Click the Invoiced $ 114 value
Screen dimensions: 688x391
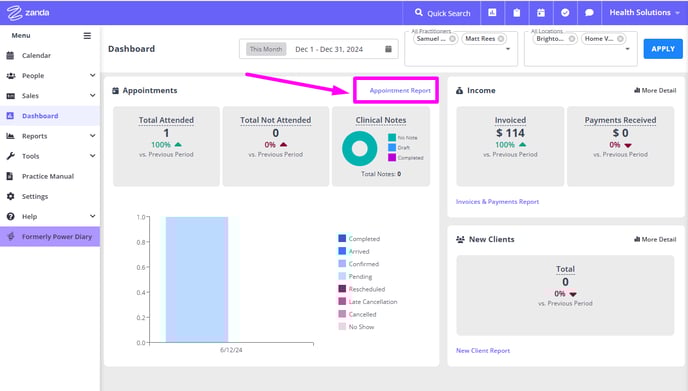(510, 133)
